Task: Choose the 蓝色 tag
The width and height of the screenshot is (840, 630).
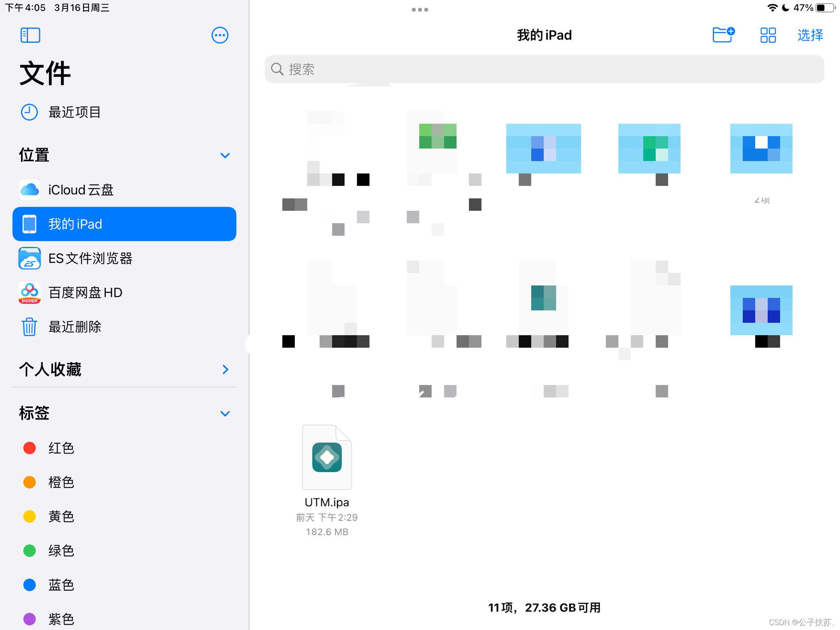Action: pos(61,585)
